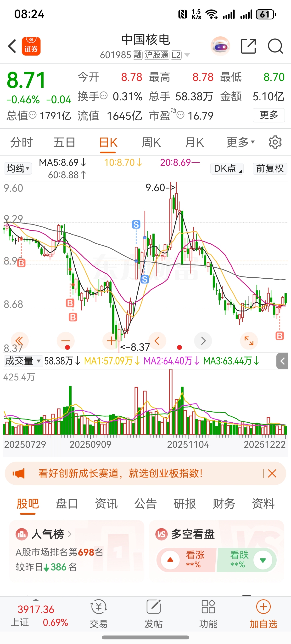Open the AI robot assistant icon
Viewport: 291px width, 644px height.
click(x=220, y=46)
